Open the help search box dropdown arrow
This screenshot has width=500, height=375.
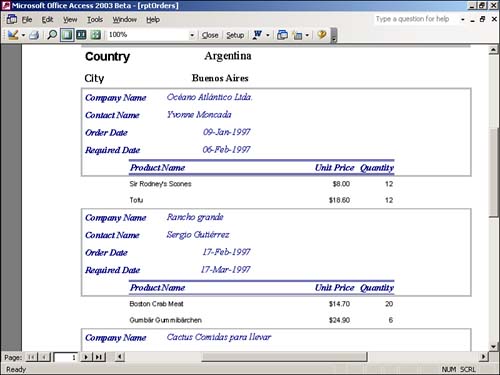[x=463, y=19]
